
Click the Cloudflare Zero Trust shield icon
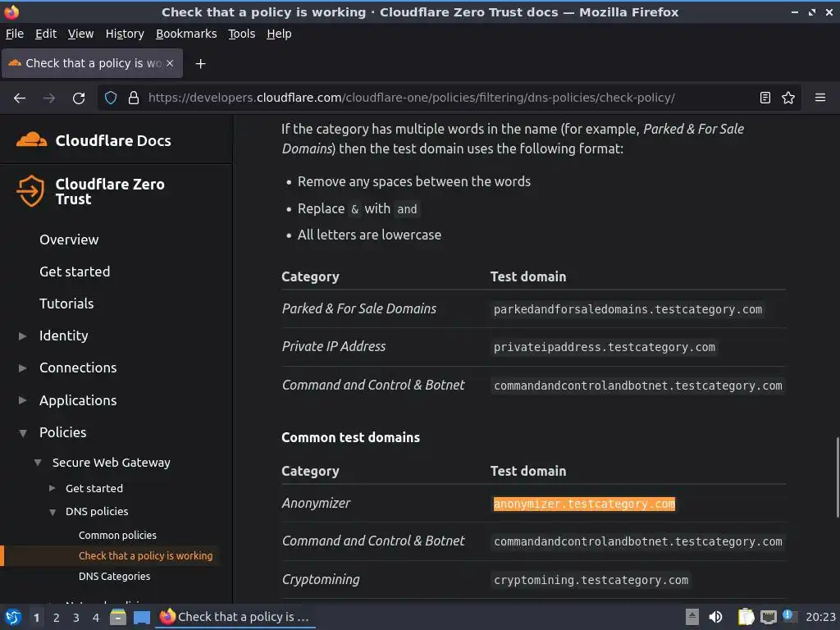pos(30,190)
